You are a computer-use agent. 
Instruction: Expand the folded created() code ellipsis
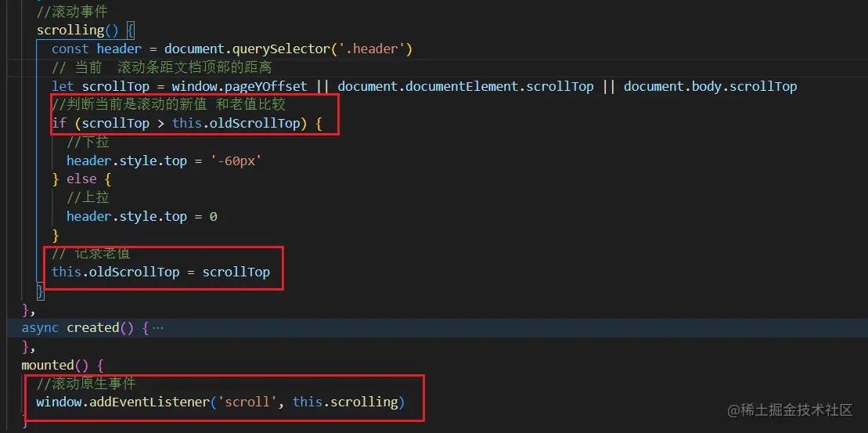pos(158,328)
